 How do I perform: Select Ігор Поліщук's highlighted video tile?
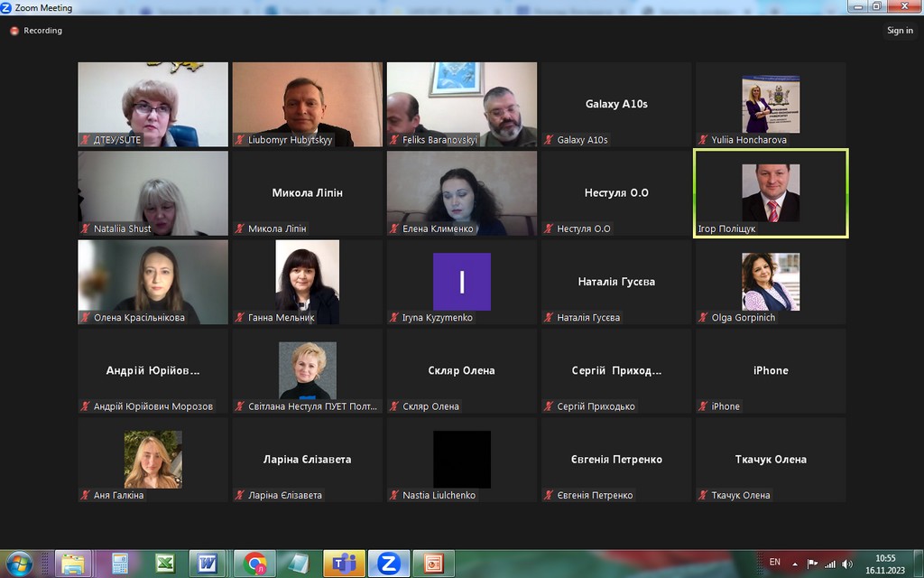coord(771,193)
